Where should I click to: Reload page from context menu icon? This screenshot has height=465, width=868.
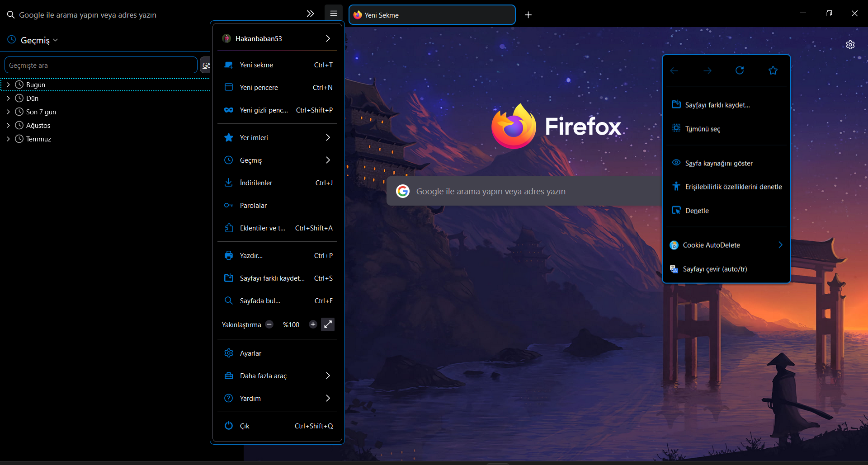click(740, 70)
